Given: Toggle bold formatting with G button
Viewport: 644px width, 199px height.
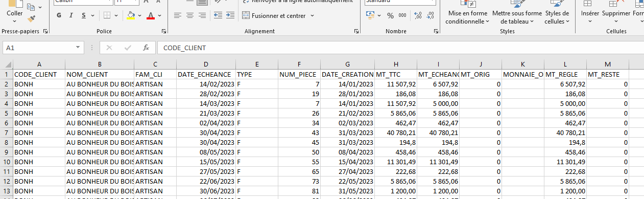Looking at the screenshot, I should 59,15.
